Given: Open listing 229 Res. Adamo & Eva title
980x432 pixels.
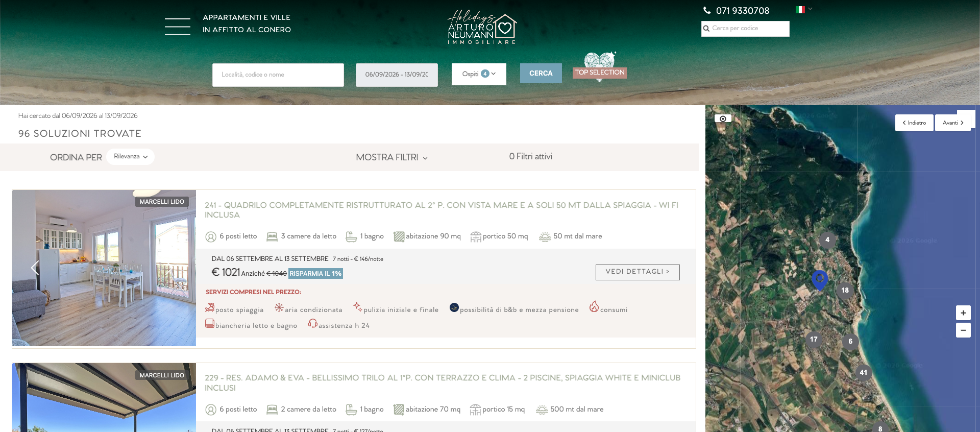Looking at the screenshot, I should [x=443, y=383].
